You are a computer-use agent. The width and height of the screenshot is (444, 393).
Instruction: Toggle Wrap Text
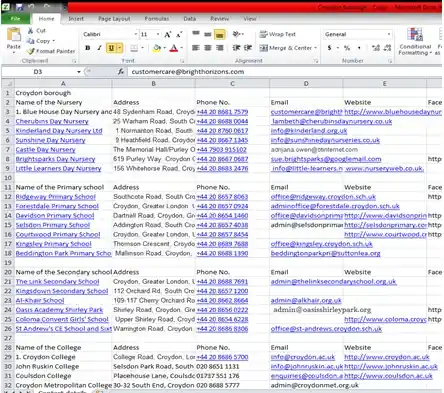tap(277, 34)
